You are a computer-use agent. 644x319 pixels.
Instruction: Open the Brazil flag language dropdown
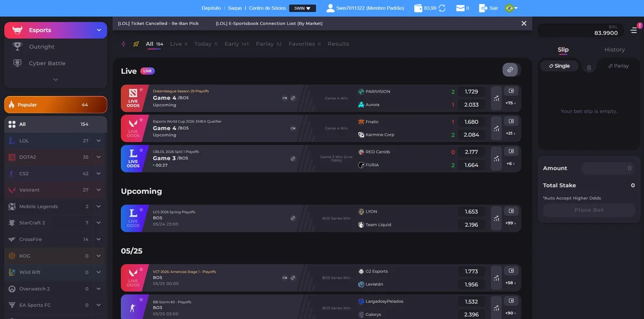(511, 8)
